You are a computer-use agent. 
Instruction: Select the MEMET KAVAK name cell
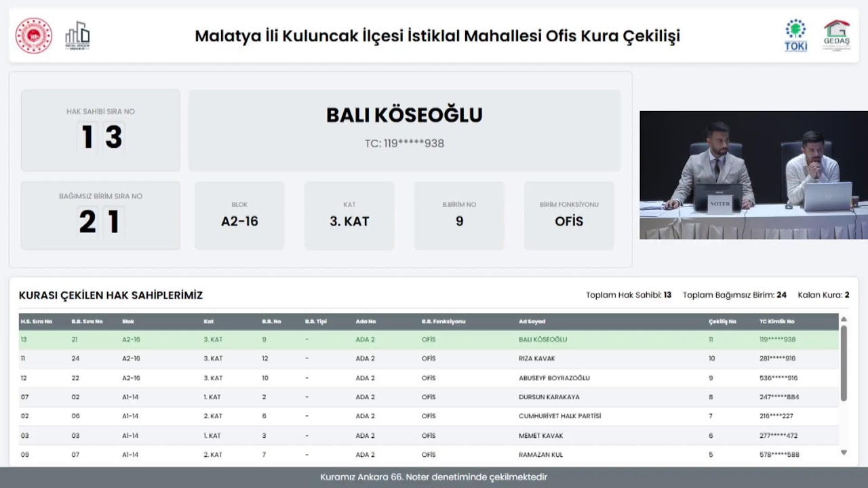(540, 436)
